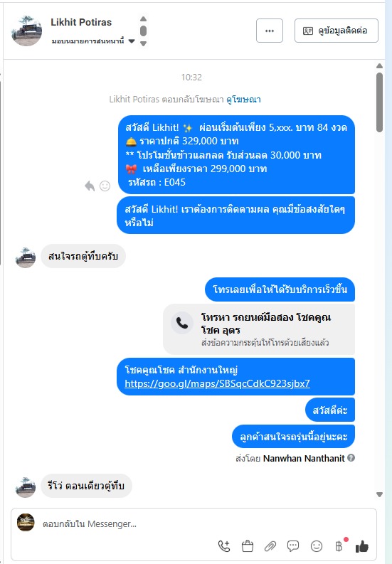Expand มอบหมายการสนทนานี้ dropdown
Image resolution: width=392 pixels, height=564 pixels.
click(132, 41)
